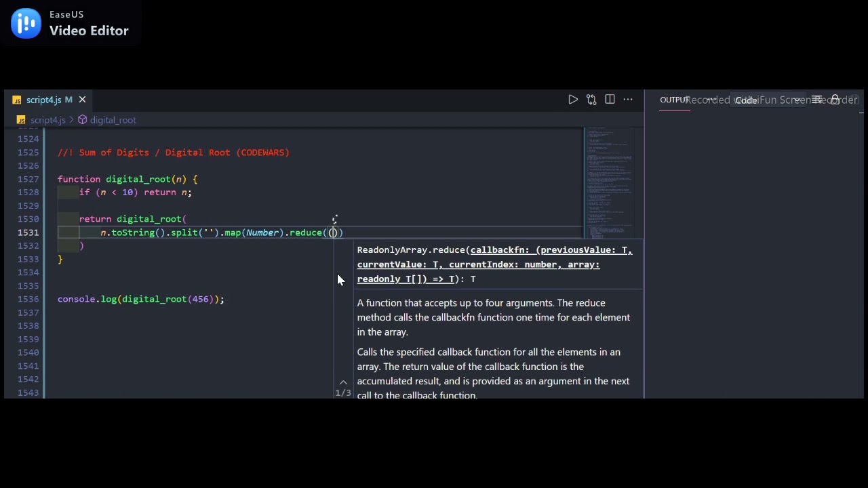This screenshot has height=488, width=868.
Task: Click the JS file icon on the script4.js tab
Action: (x=17, y=100)
